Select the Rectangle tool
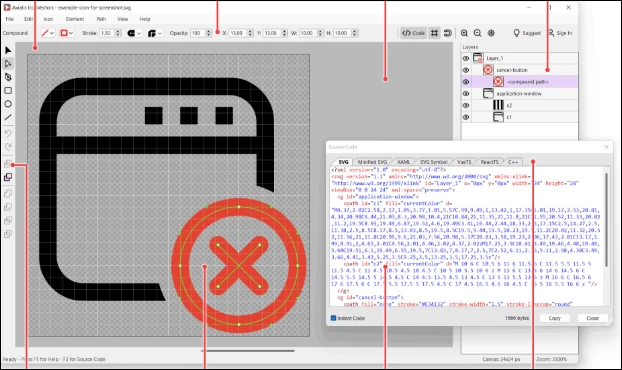622x370 pixels. tap(8, 90)
